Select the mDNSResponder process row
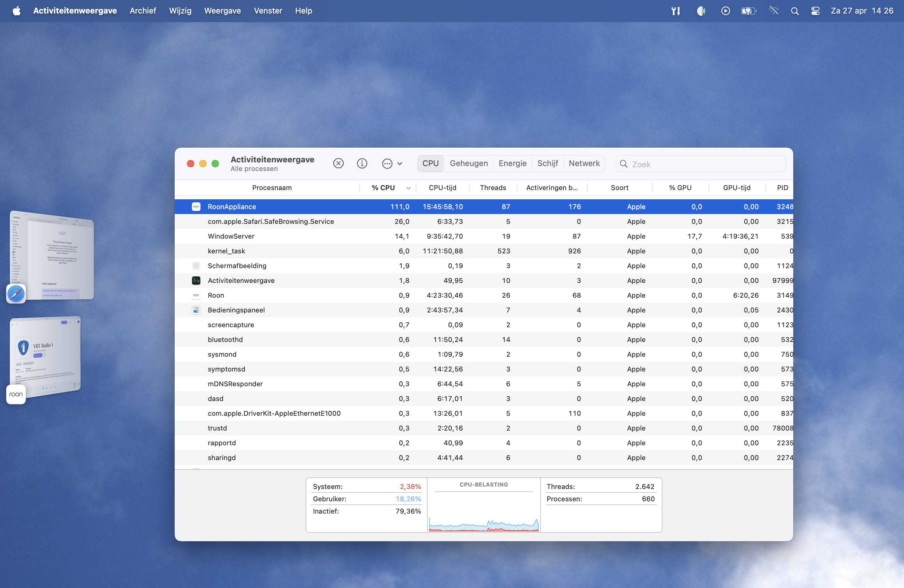This screenshot has height=588, width=904. (x=484, y=383)
